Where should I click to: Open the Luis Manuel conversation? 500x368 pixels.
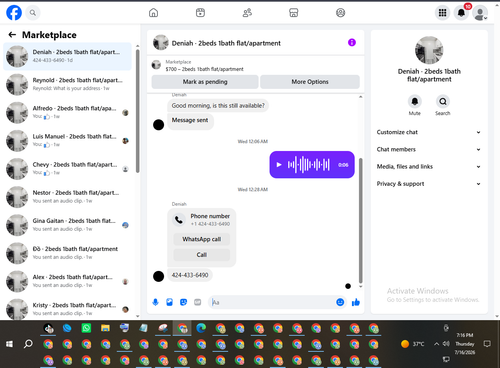coord(67,141)
